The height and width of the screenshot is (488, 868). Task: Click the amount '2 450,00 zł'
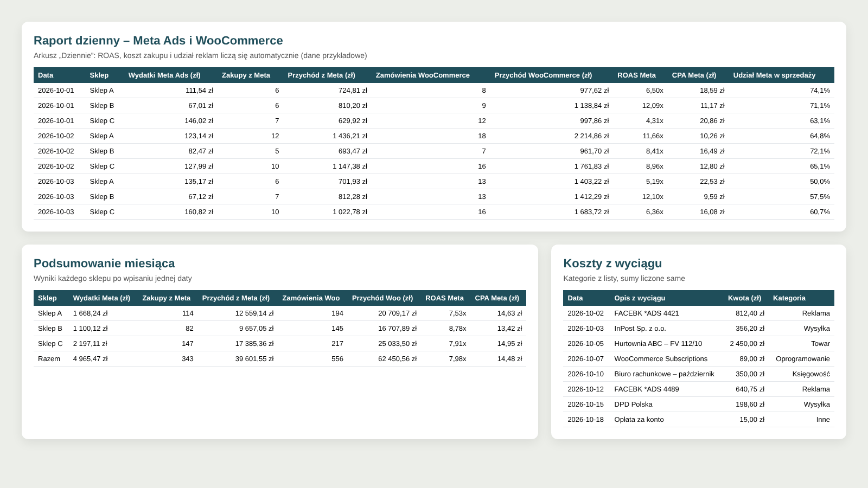(x=747, y=344)
